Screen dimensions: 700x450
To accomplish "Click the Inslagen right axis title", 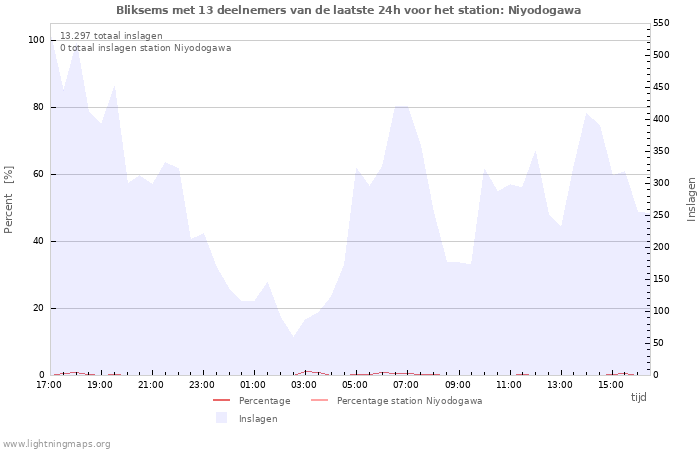I will 691,199.
